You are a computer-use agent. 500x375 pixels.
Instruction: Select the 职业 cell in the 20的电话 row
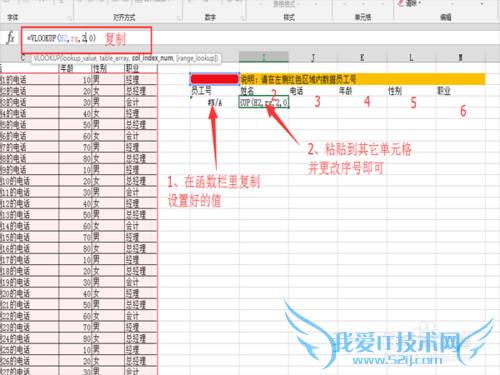(x=141, y=293)
